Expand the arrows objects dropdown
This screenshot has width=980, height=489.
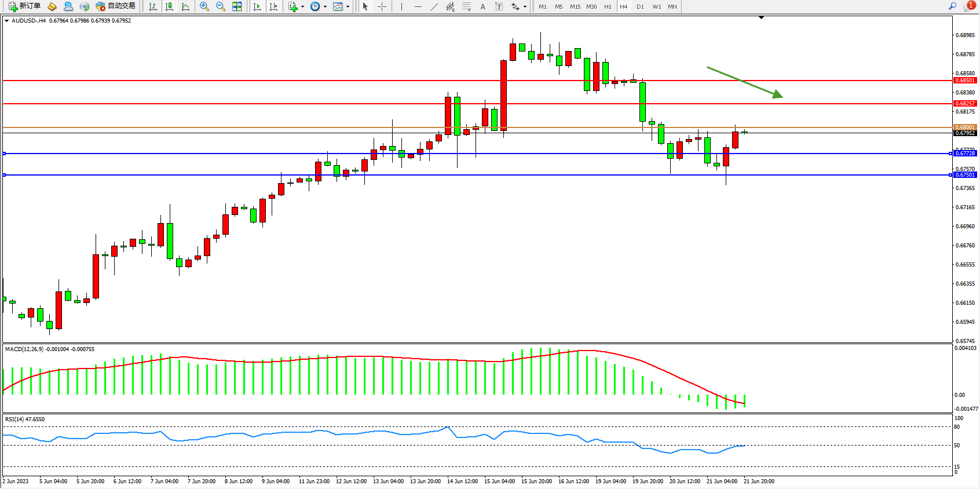click(525, 7)
